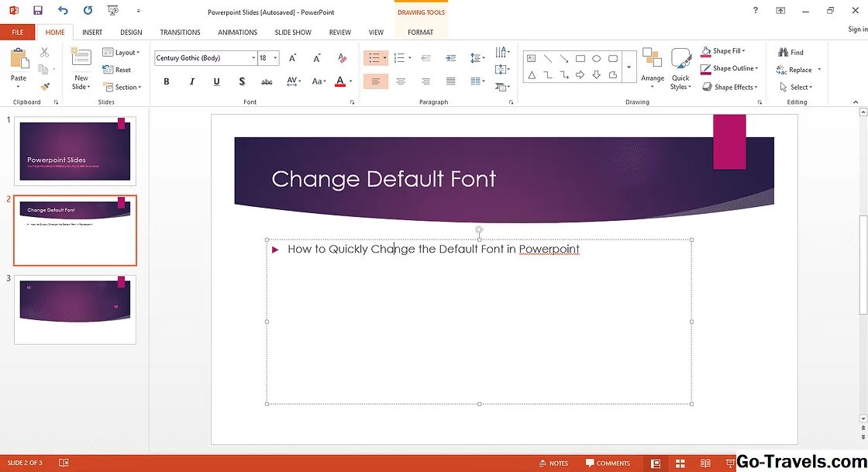Click the Cut scissors icon

44,52
